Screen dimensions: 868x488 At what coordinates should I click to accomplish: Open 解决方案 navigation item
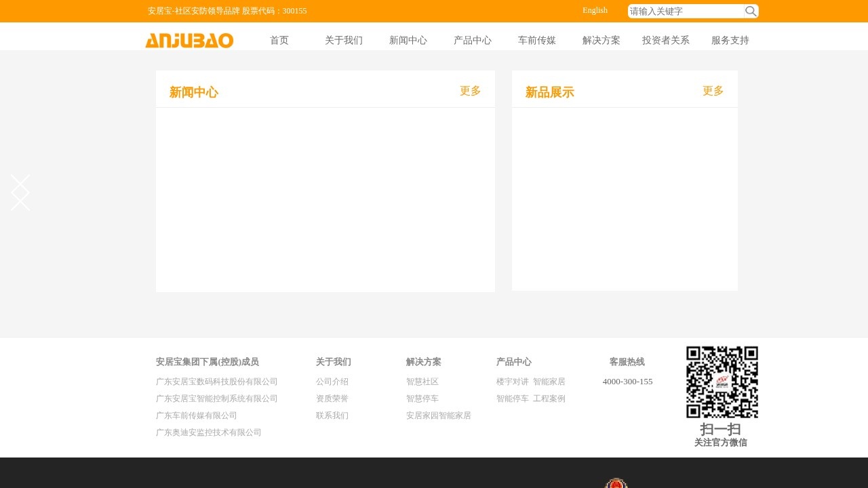tap(601, 40)
